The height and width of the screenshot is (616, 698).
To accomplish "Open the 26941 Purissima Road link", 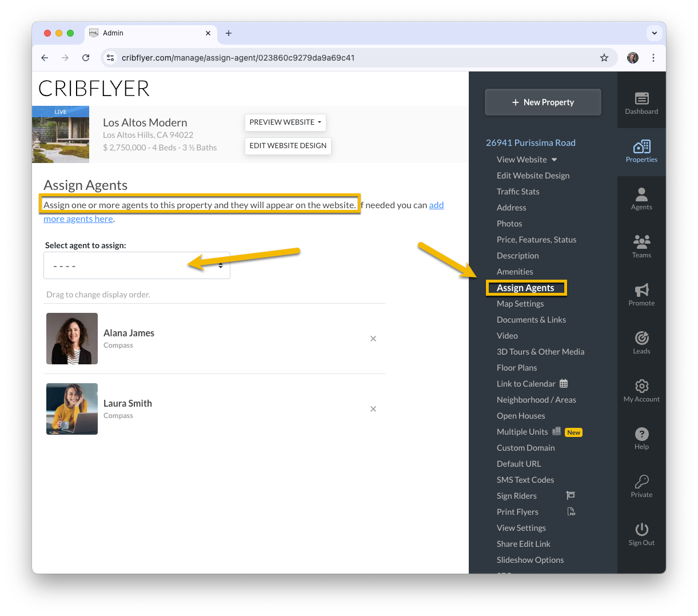I will [x=531, y=142].
